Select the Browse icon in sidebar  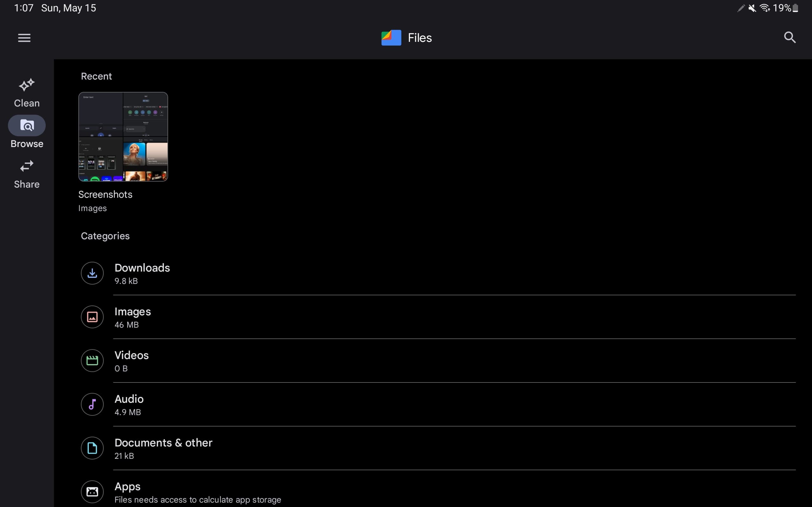(x=26, y=125)
